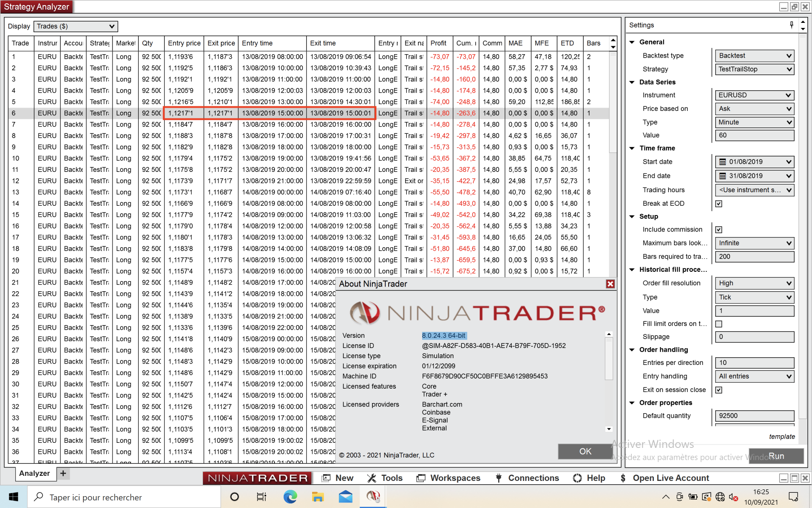812x508 pixels.
Task: Close the About NinjaTrader dialog with red X
Action: [x=610, y=284]
